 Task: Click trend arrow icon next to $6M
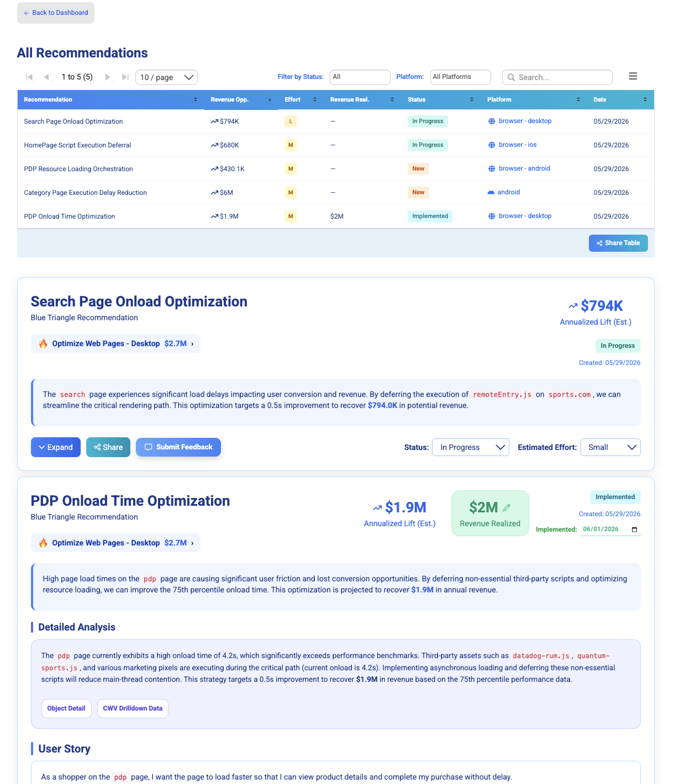coord(214,193)
